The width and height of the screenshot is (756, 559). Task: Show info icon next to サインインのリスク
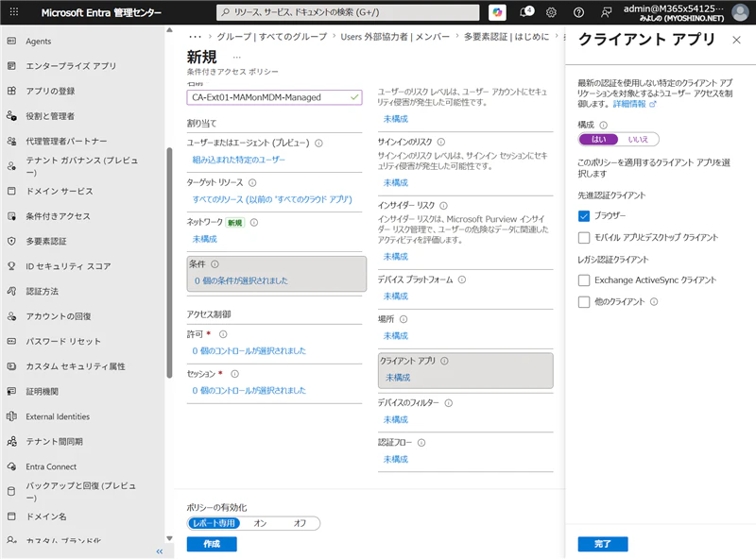(441, 142)
